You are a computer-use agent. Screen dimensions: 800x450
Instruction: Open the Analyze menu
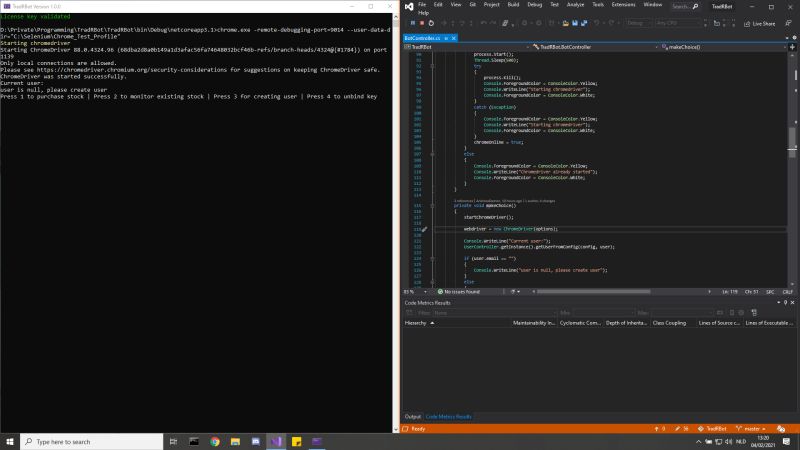[x=576, y=5]
